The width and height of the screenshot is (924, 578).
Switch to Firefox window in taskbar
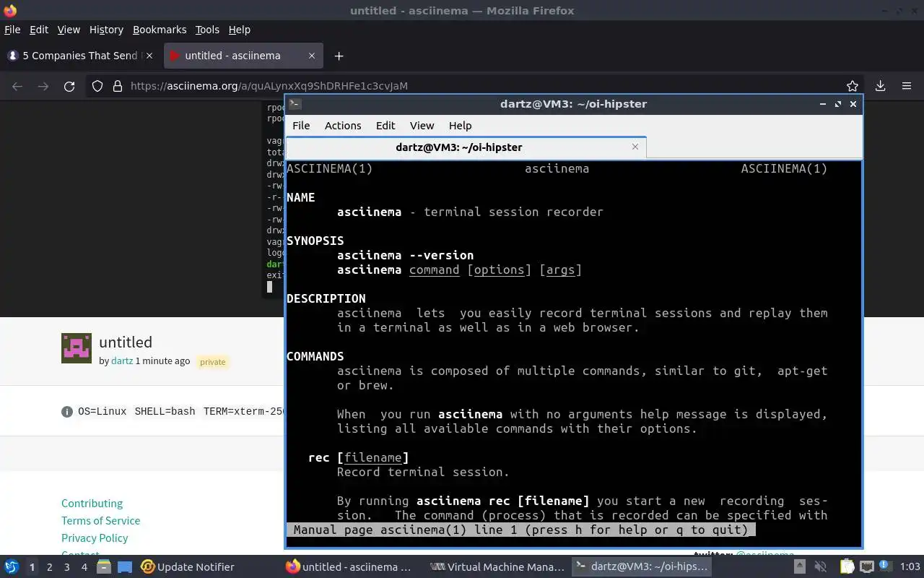349,567
